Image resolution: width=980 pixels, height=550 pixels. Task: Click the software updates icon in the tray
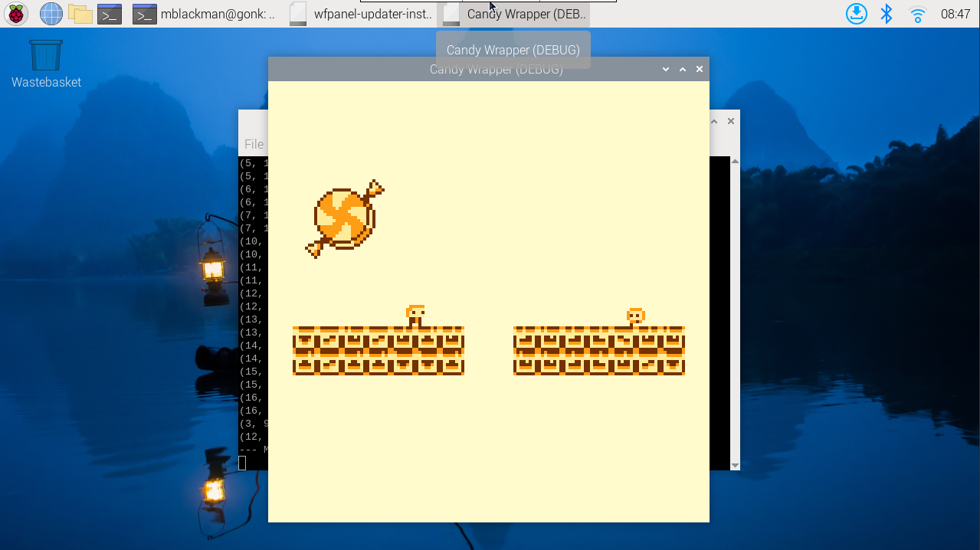click(x=856, y=13)
